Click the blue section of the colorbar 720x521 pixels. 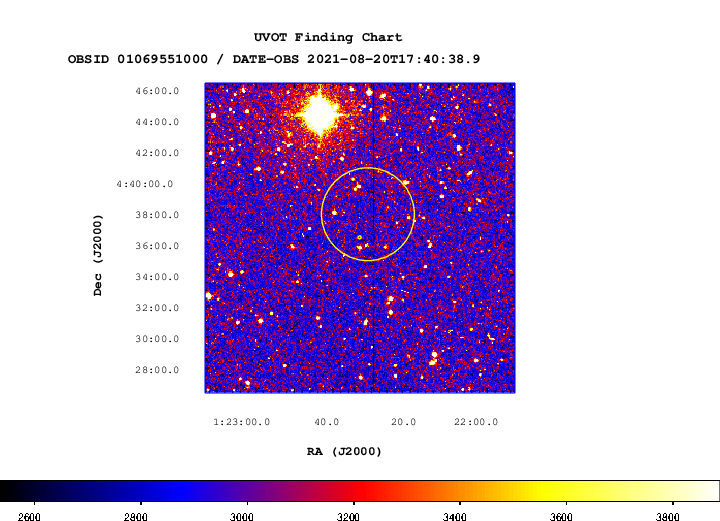[179, 491]
